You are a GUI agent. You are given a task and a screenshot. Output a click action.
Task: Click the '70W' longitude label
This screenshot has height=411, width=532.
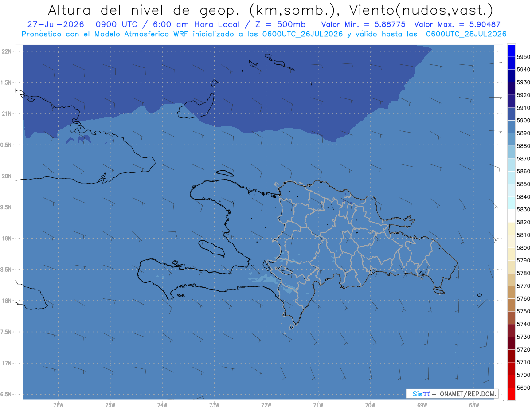coord(370,405)
